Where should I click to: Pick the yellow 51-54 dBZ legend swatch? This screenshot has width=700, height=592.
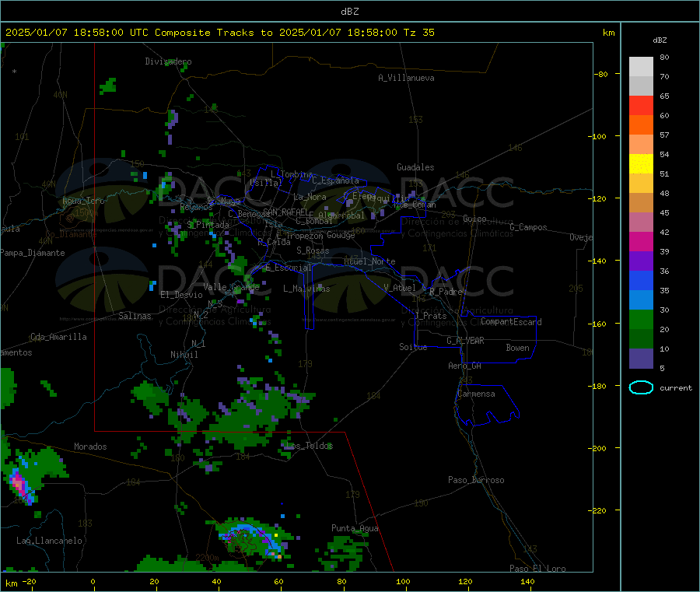(x=641, y=164)
